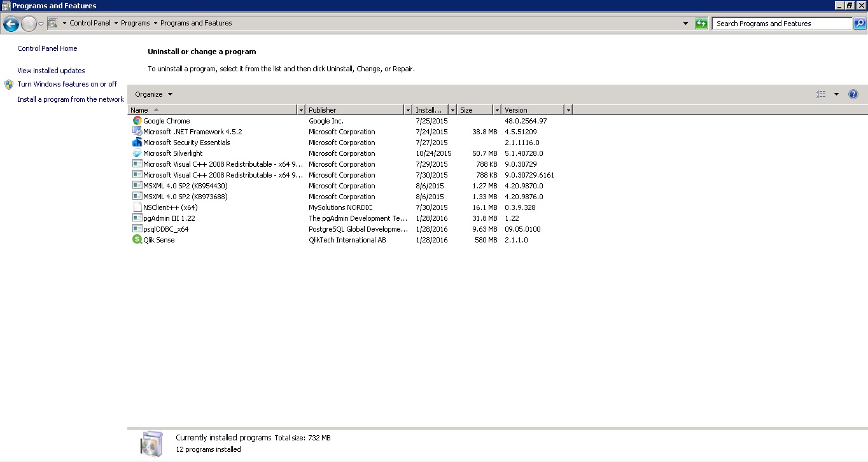Expand arrow before Control Panel breadcrumb

[64, 23]
